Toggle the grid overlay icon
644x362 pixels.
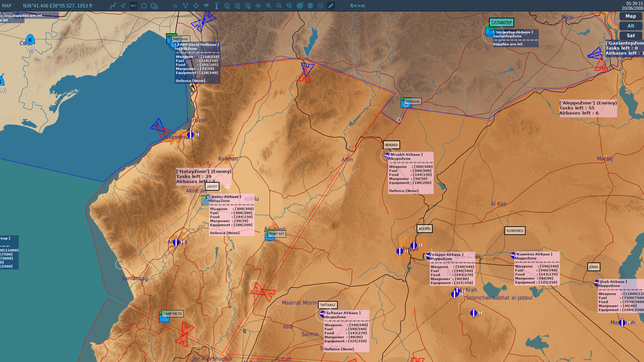point(321,6)
